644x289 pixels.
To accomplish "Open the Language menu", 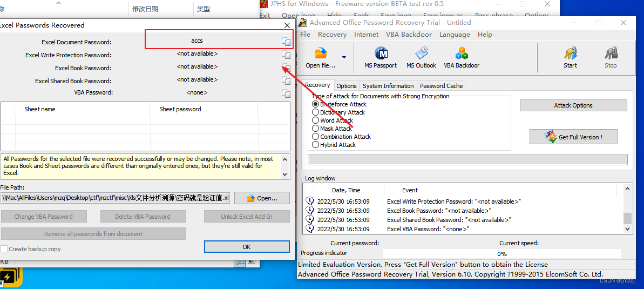I will point(455,35).
